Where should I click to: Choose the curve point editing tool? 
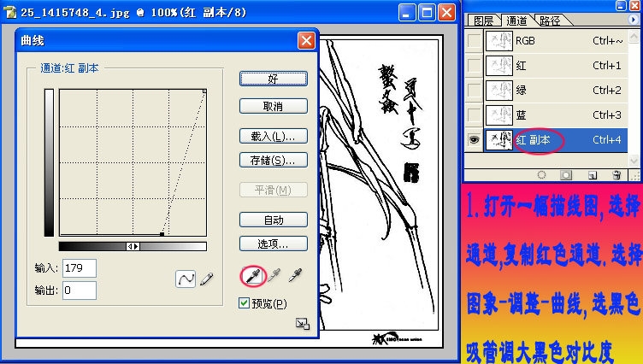pos(186,279)
